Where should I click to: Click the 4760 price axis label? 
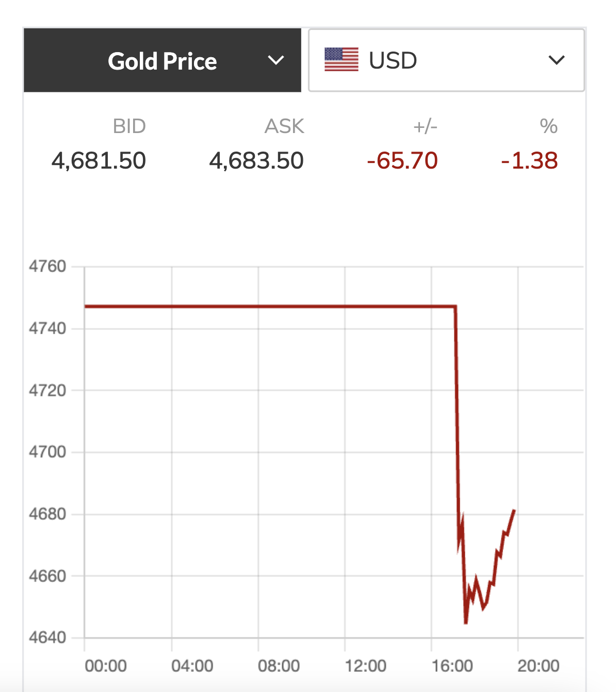pyautogui.click(x=47, y=267)
